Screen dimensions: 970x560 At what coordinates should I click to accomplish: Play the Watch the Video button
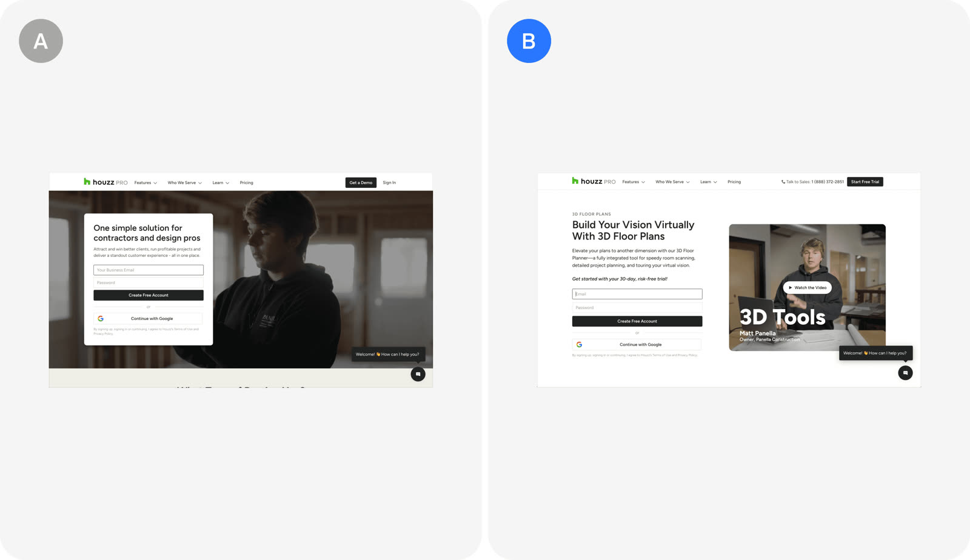pos(808,288)
